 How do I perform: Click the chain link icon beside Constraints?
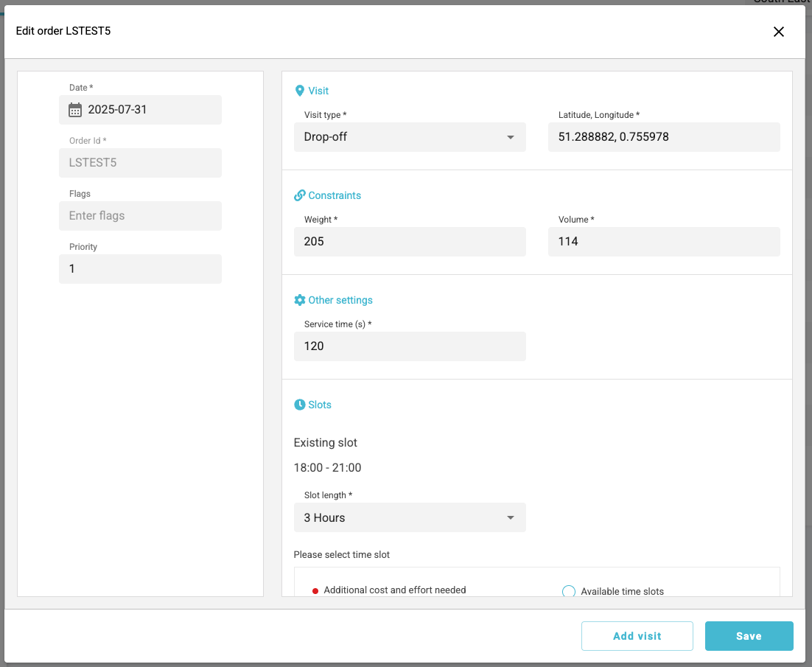[299, 195]
